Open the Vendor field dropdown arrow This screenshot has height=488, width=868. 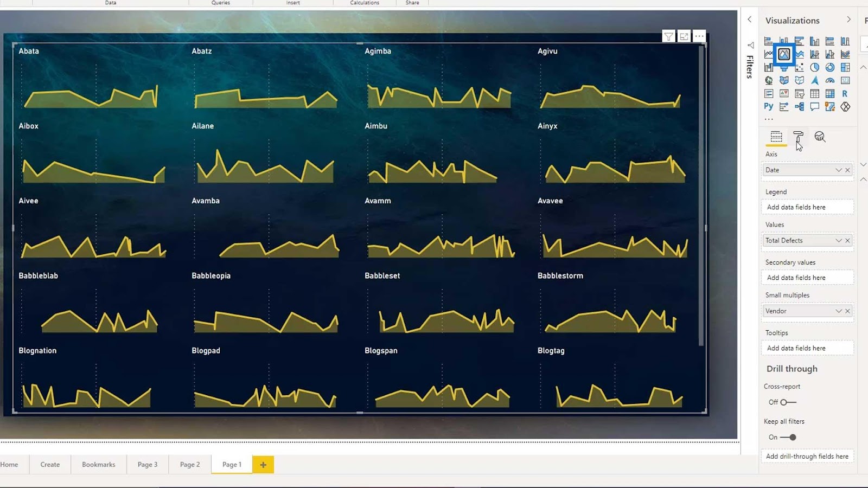[839, 311]
